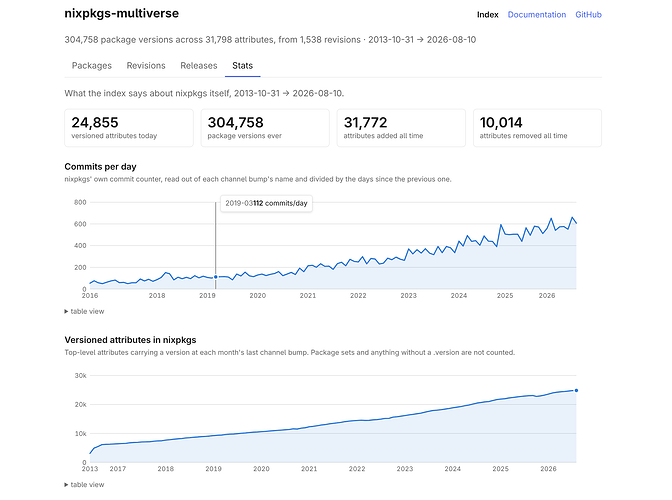Go to the GitHub link
The image size is (672, 500).
pos(588,15)
